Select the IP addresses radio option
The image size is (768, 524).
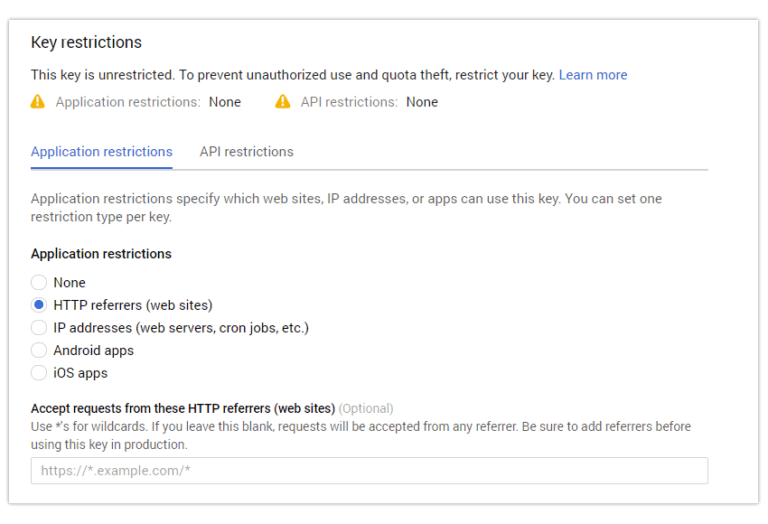39,328
